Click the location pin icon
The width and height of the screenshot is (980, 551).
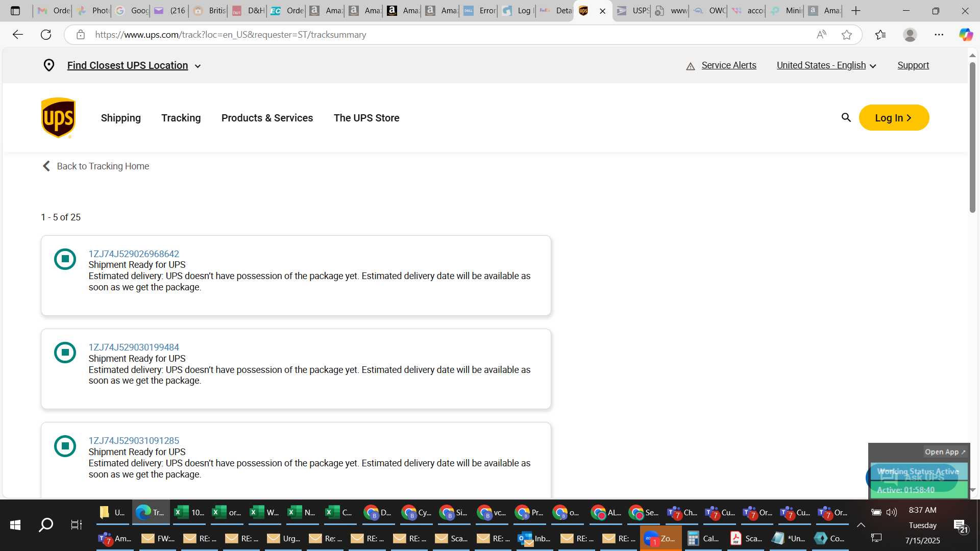tap(48, 65)
